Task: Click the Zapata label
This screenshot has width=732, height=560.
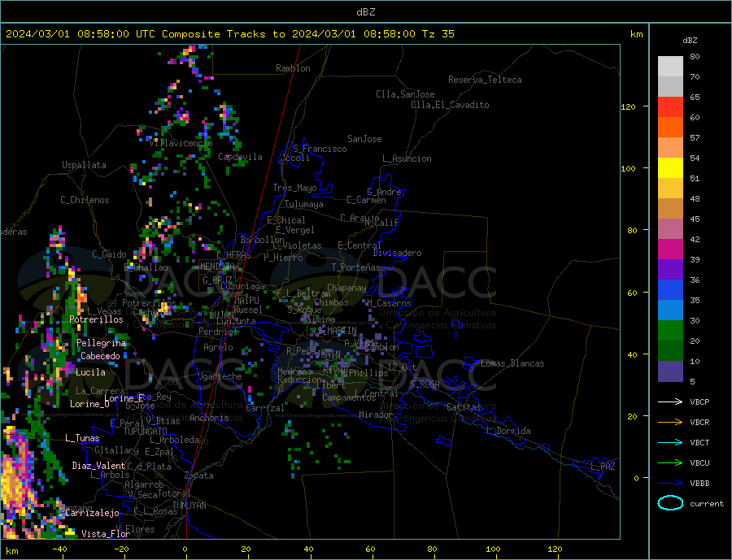Action: [x=199, y=475]
